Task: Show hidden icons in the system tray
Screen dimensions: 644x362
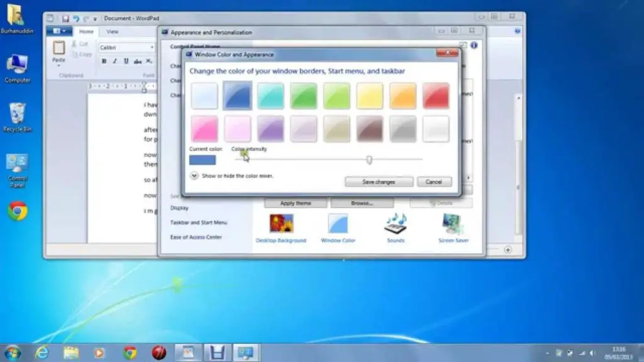Action: tap(548, 353)
